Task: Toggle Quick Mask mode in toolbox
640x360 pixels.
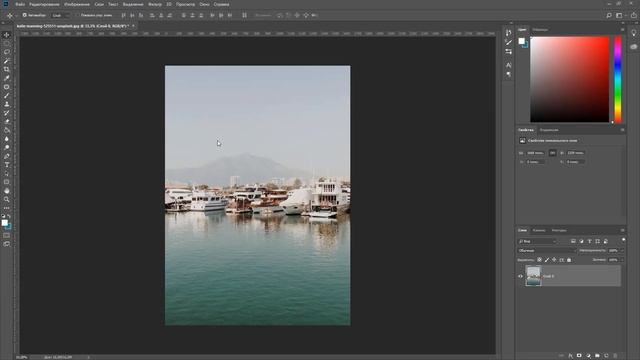Action: (7, 235)
